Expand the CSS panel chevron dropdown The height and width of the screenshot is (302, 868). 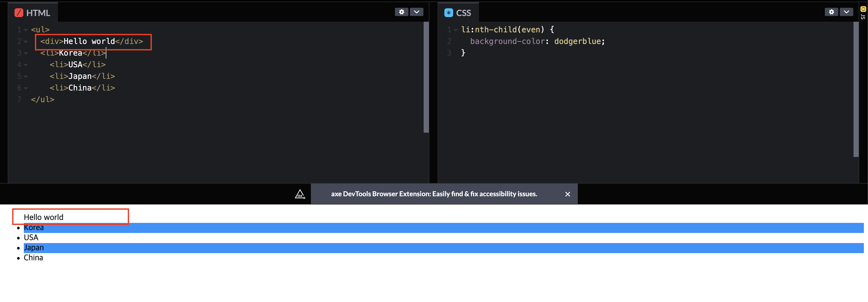pos(847,12)
